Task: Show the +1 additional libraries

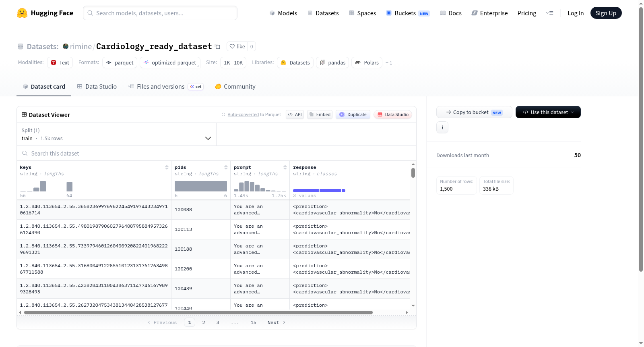Action: point(389,62)
